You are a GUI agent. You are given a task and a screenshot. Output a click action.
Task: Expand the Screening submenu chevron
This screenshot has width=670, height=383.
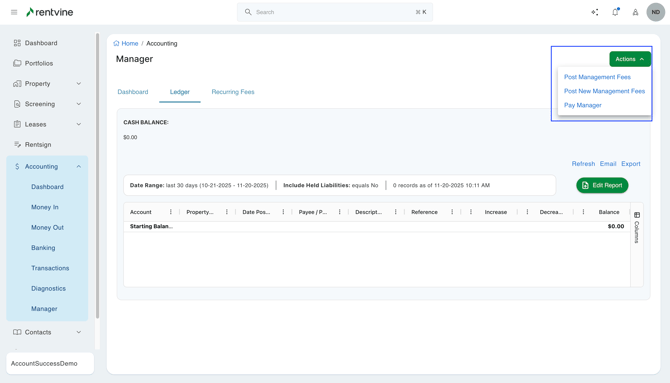79,104
